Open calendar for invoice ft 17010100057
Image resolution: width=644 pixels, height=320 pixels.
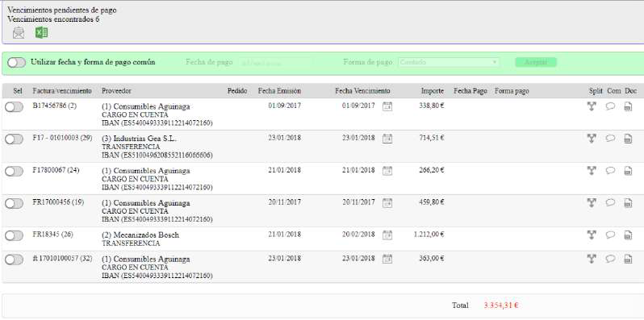click(x=387, y=260)
